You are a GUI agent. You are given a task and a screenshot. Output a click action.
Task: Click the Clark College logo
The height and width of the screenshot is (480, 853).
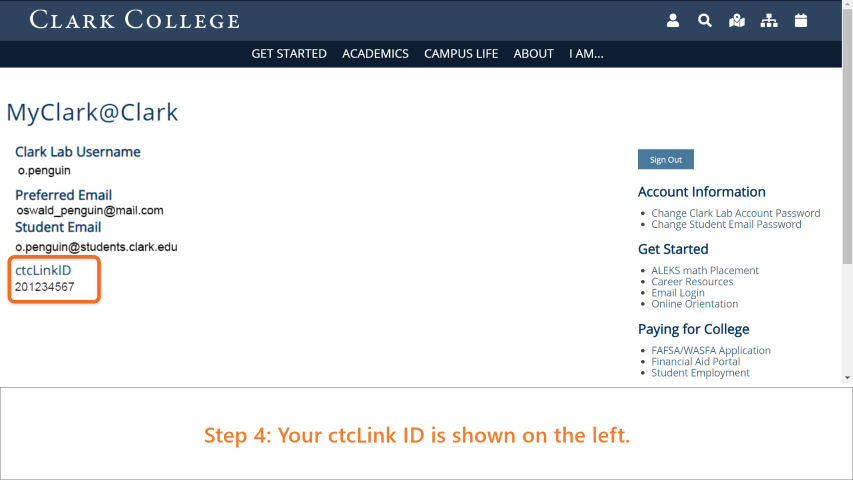pyautogui.click(x=134, y=20)
